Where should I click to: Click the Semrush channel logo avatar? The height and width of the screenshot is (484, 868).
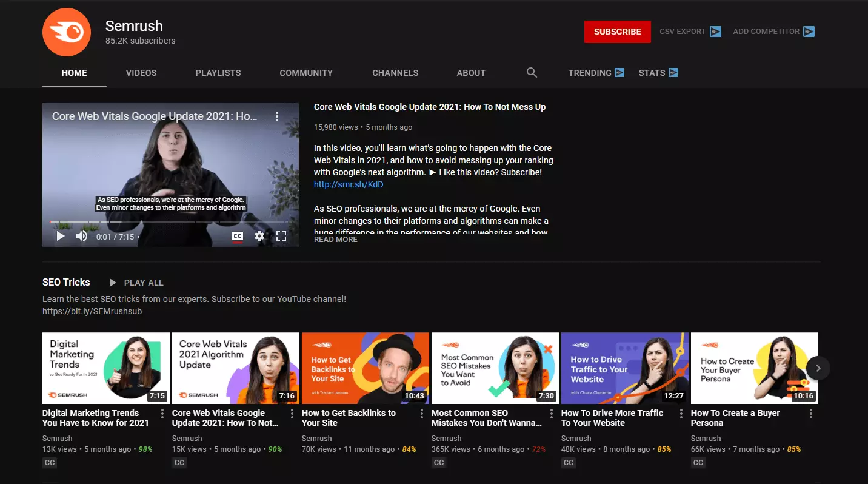[67, 32]
